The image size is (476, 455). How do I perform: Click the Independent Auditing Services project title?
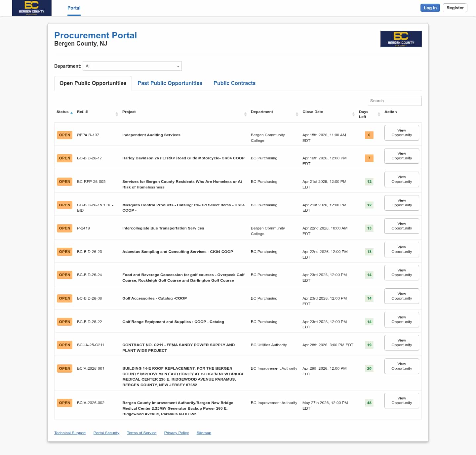click(151, 135)
